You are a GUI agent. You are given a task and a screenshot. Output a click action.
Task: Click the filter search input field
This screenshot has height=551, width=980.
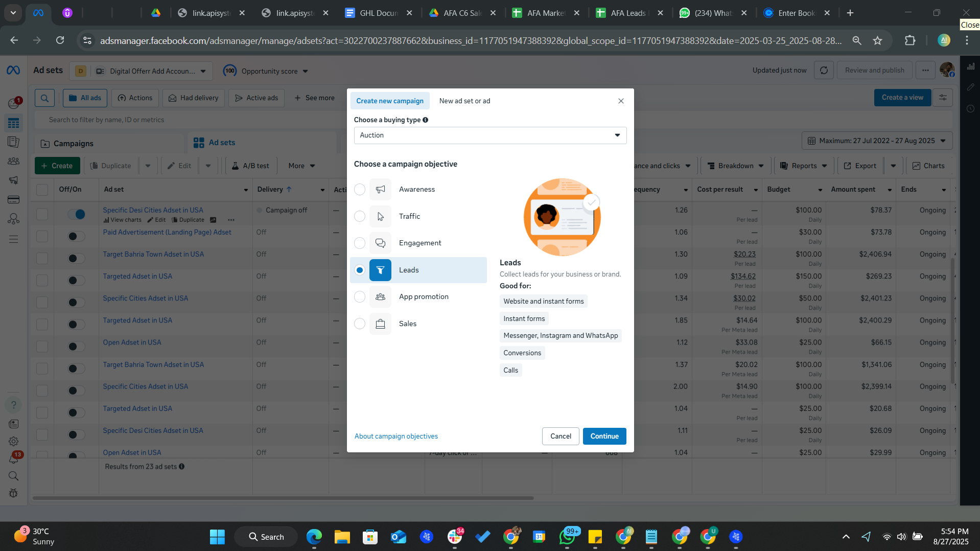pyautogui.click(x=494, y=120)
